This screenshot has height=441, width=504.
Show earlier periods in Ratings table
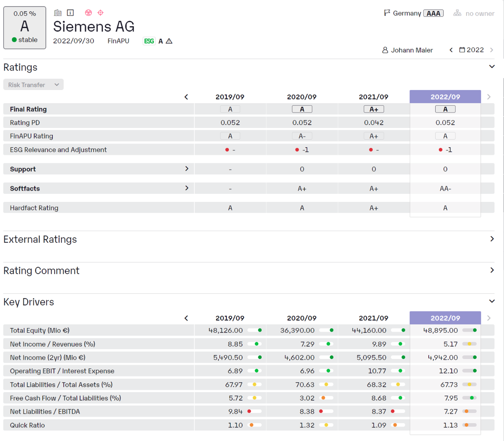click(x=186, y=97)
